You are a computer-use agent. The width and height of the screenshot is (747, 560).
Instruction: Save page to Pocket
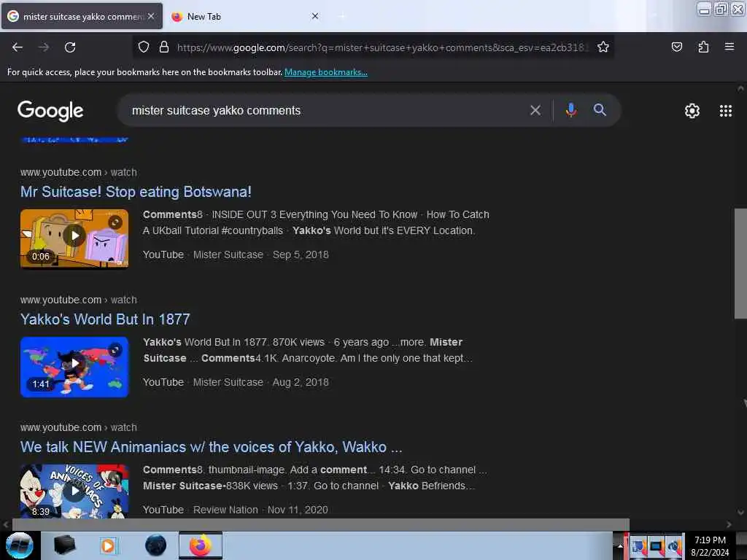pyautogui.click(x=676, y=47)
